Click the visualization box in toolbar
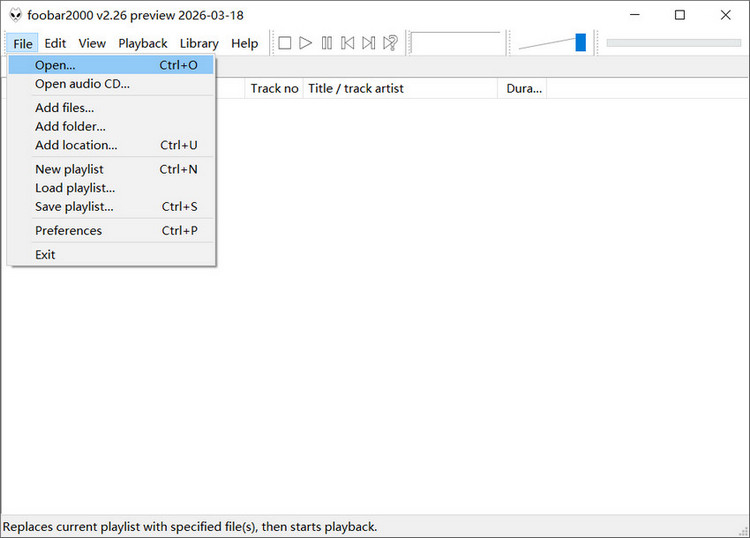The height and width of the screenshot is (538, 750). tap(457, 43)
